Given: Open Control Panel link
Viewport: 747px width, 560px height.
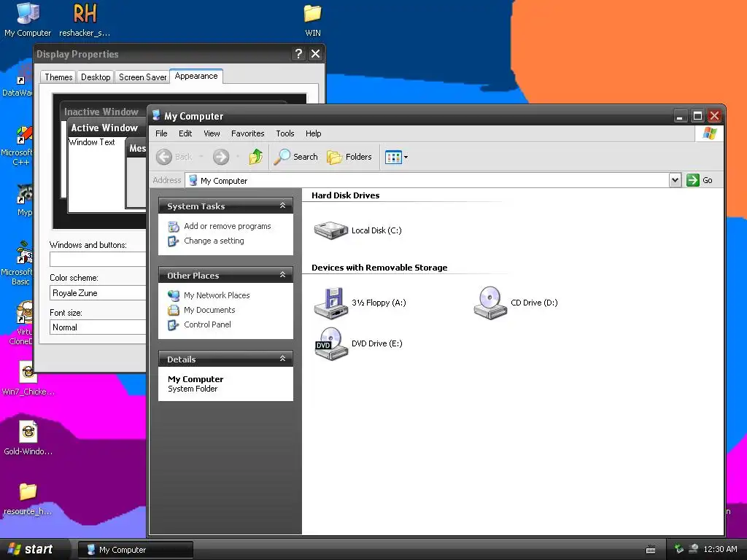Looking at the screenshot, I should point(207,324).
